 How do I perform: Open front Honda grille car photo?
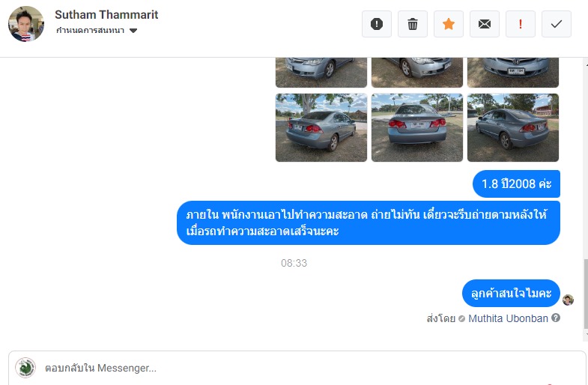[x=513, y=73]
